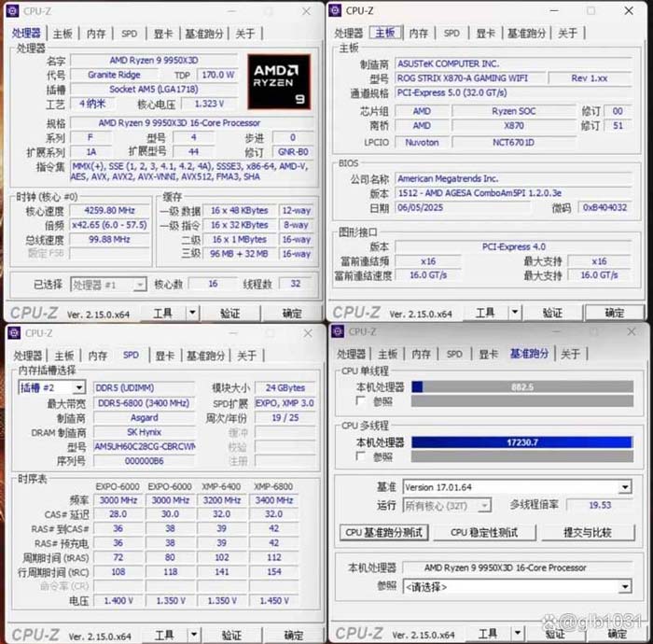
Task: Expand the 基准 Version 17.01.64 dropdown
Action: pos(625,487)
